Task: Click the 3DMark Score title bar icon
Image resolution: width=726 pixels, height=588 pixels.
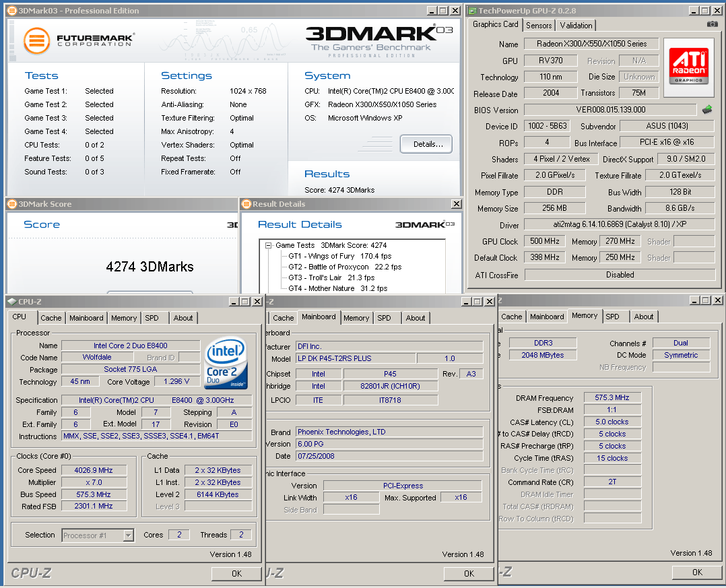Action: (12, 203)
